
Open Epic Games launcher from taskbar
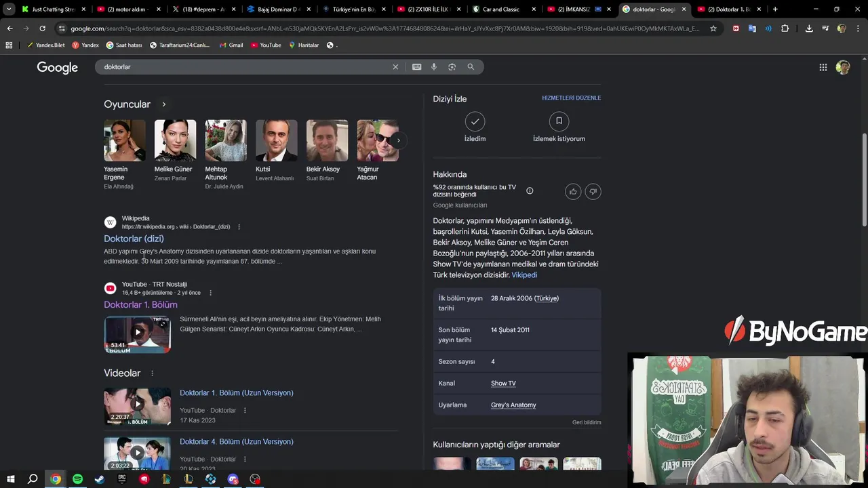(122, 479)
